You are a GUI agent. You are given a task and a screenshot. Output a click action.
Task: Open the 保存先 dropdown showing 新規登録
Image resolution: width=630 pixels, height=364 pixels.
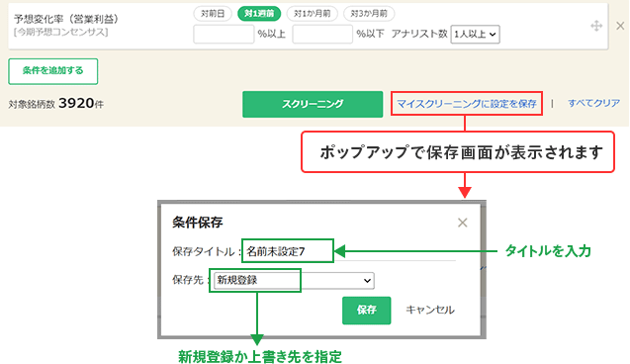[x=294, y=281]
